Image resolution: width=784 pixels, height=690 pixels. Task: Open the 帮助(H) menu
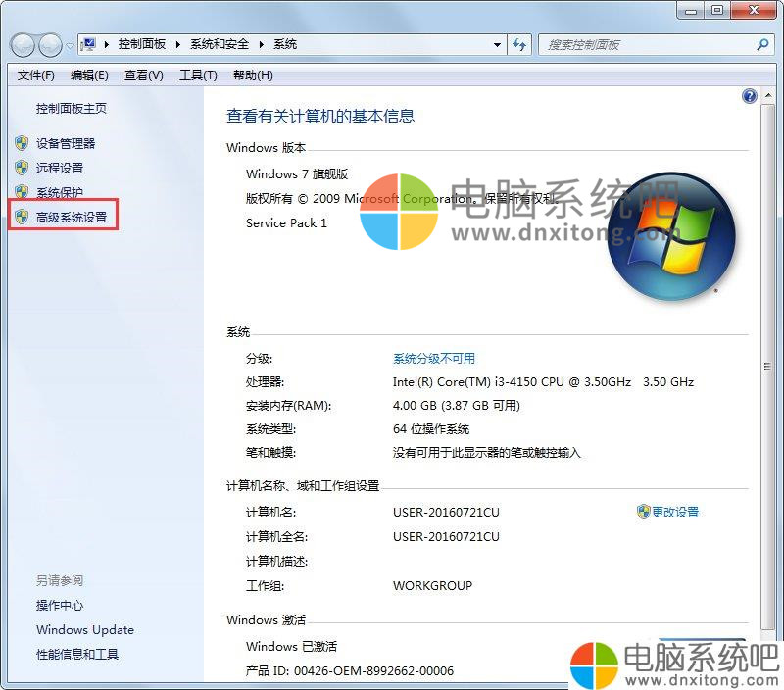253,75
